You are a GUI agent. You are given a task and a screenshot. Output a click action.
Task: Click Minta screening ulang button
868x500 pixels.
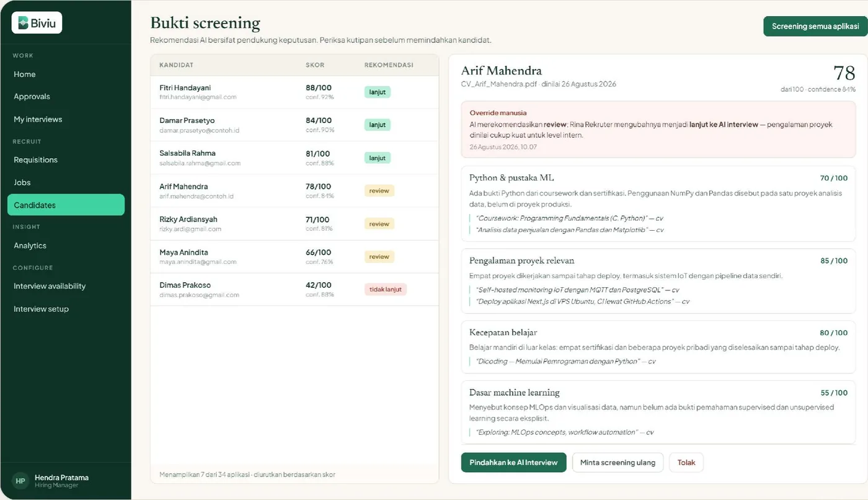tap(618, 463)
